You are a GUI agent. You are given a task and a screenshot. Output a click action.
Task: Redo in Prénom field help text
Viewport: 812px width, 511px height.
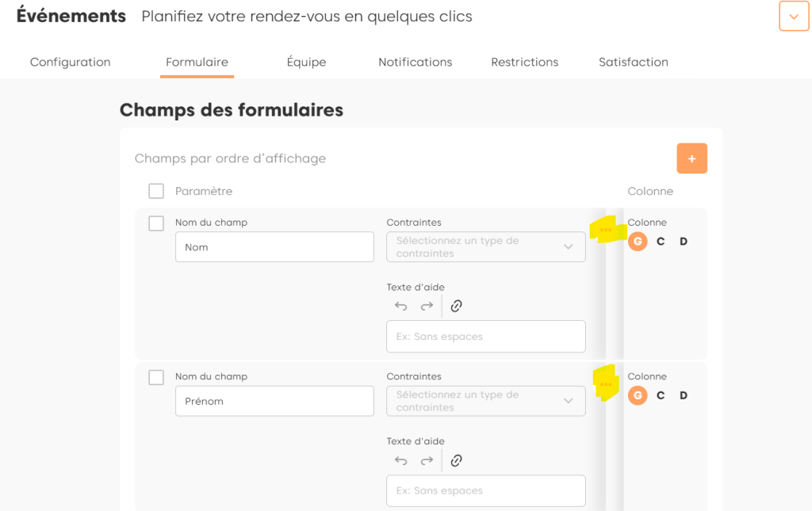tap(427, 460)
